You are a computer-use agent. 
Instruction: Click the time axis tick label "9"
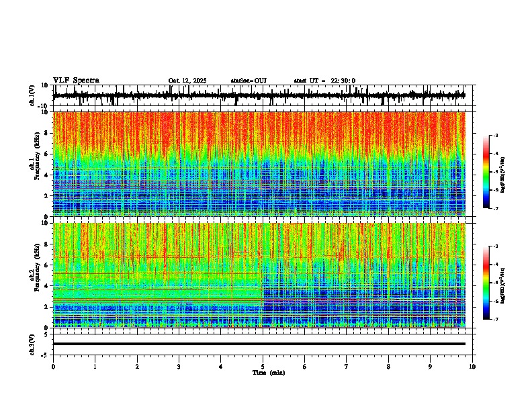[x=430, y=367]
